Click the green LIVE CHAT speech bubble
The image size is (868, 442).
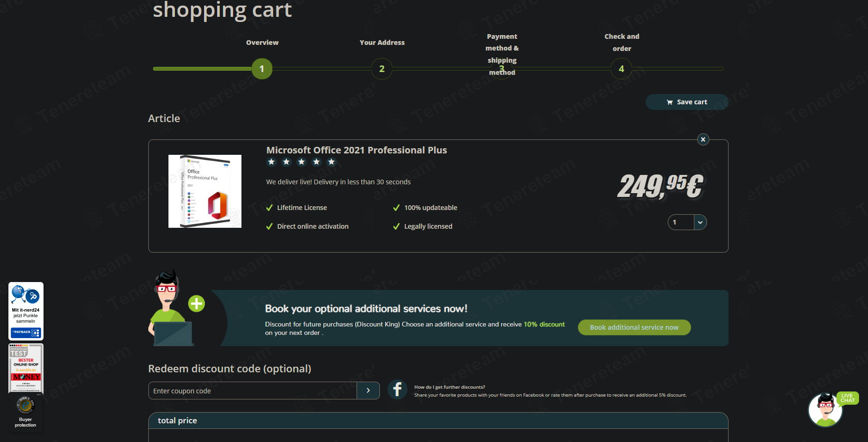tap(847, 398)
